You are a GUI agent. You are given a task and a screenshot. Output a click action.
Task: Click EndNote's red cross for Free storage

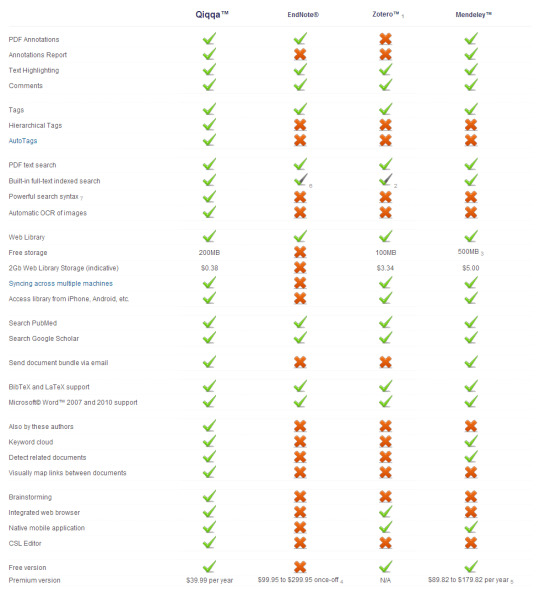point(300,252)
